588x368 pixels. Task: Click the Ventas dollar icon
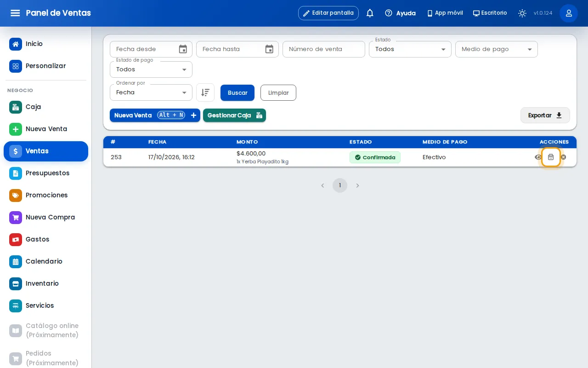click(16, 151)
